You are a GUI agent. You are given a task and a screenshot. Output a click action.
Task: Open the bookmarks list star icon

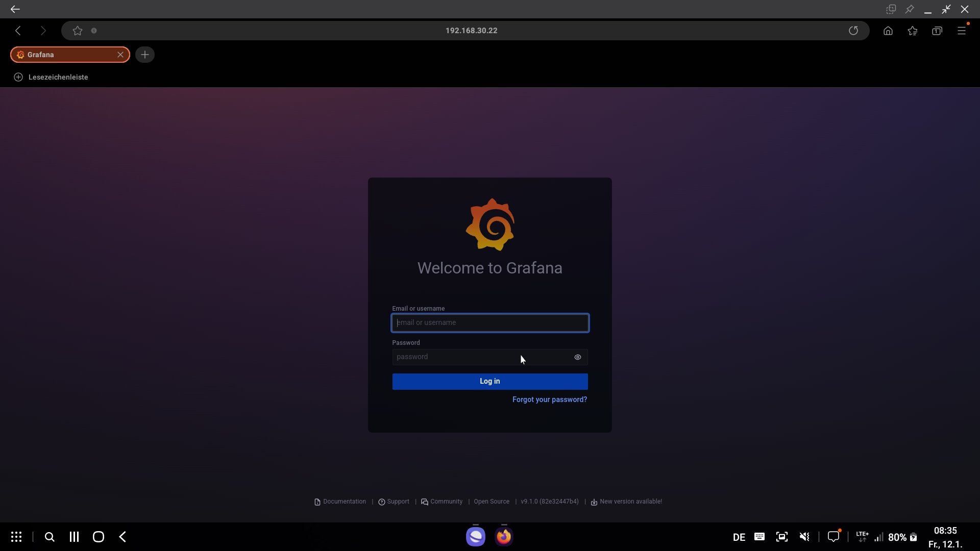(912, 31)
